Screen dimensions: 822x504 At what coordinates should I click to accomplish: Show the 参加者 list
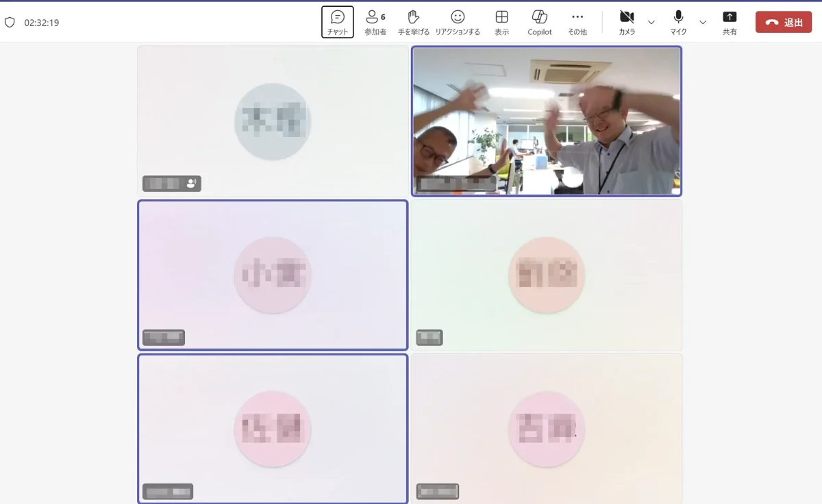coord(375,22)
